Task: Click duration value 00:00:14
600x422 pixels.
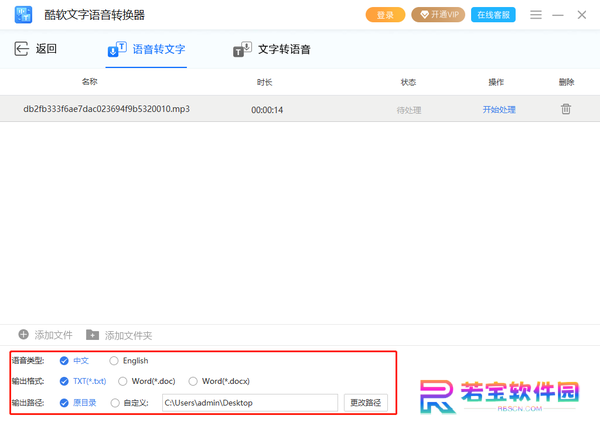Action: point(267,110)
